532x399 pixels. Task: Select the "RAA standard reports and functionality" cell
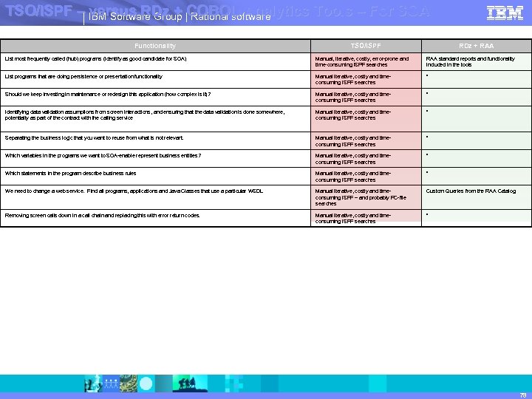click(x=476, y=61)
